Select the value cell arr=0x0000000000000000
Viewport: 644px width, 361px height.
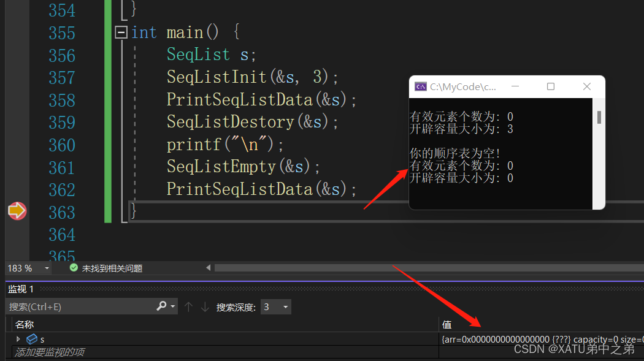542,340
